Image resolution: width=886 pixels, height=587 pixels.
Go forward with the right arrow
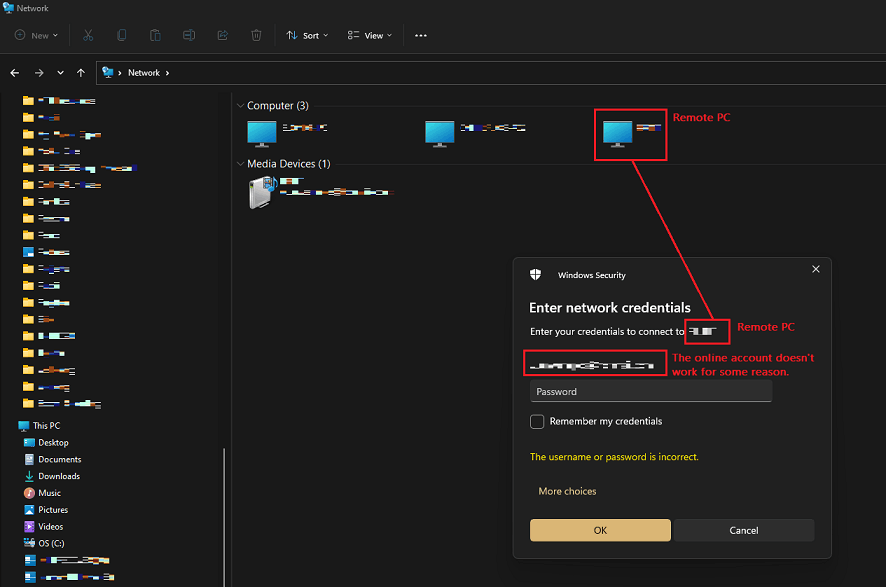click(x=39, y=72)
